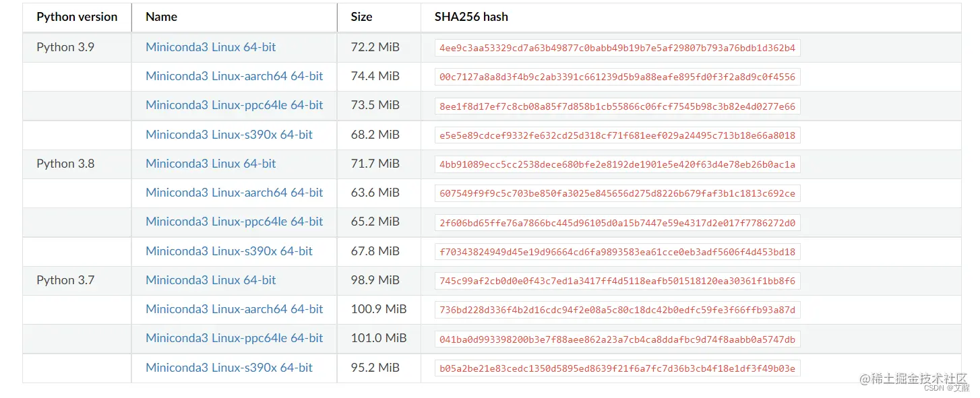The image size is (980, 398).
Task: Click the hash starting with b05a2be2
Action: (617, 368)
